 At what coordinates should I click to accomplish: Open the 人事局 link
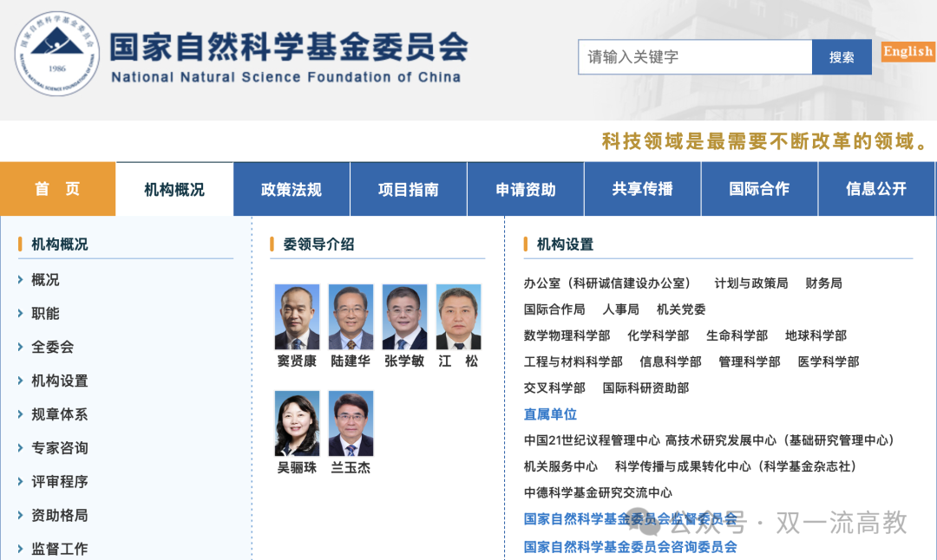pos(621,309)
